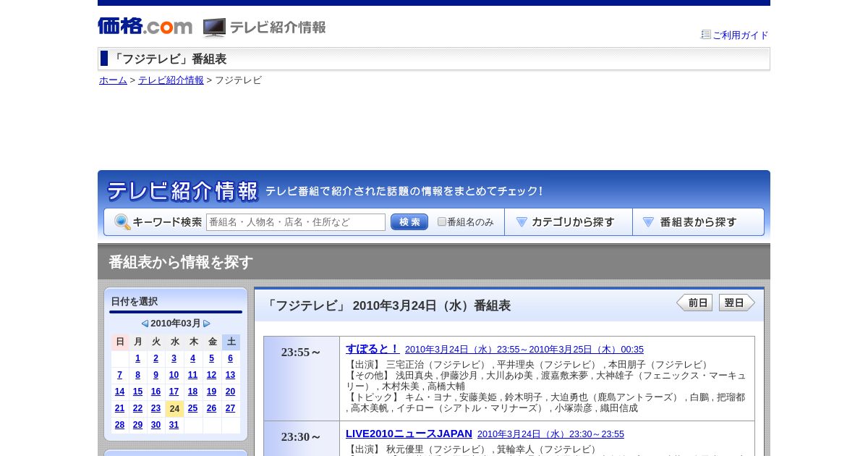Image resolution: width=868 pixels, height=456 pixels.
Task: Select March 5 in the calendar
Action: [x=211, y=358]
